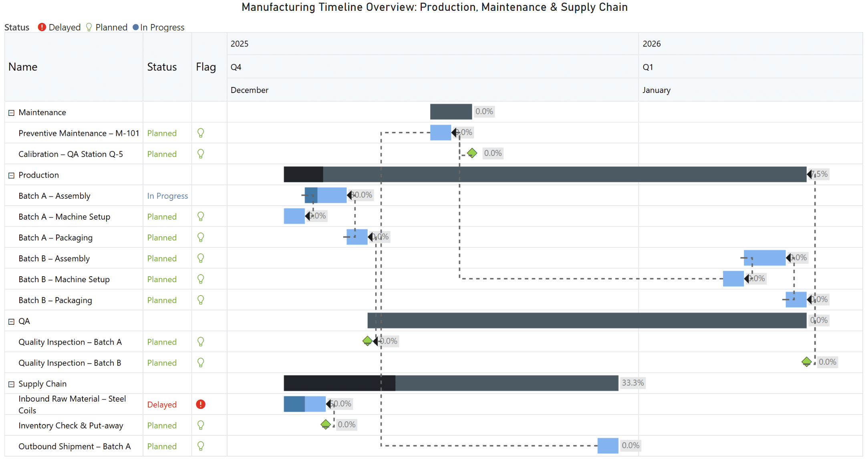Click the green milestone diamond for Calibration – QA Station Q-5

(472, 153)
